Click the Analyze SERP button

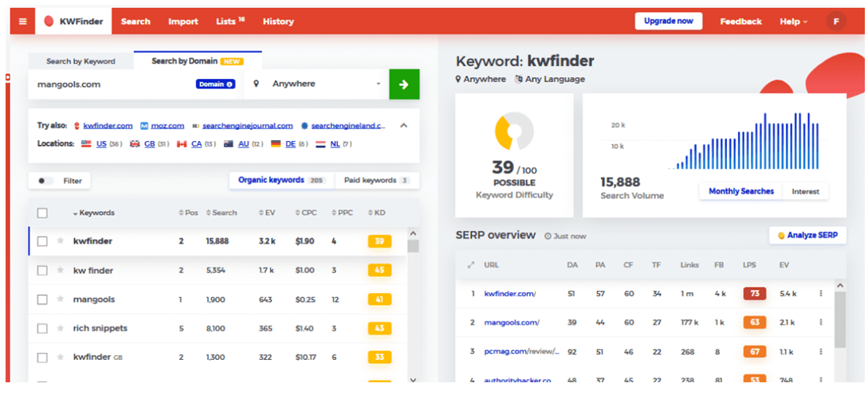coord(807,235)
